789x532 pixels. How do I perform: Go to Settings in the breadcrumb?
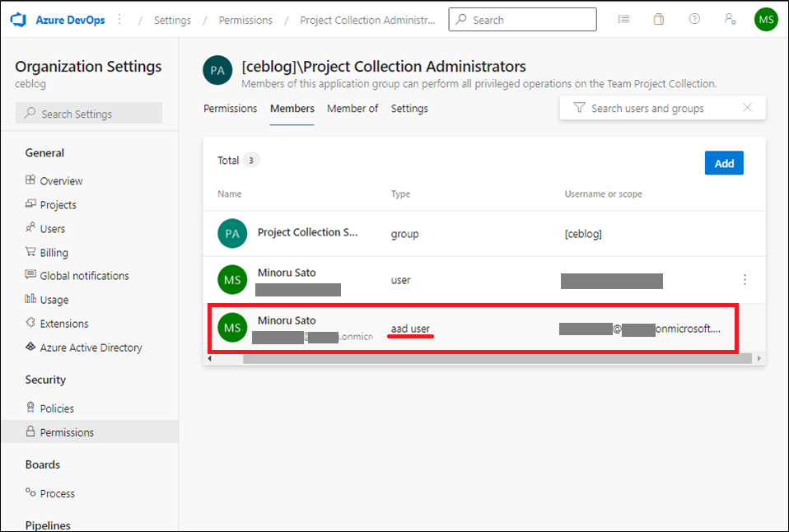172,20
